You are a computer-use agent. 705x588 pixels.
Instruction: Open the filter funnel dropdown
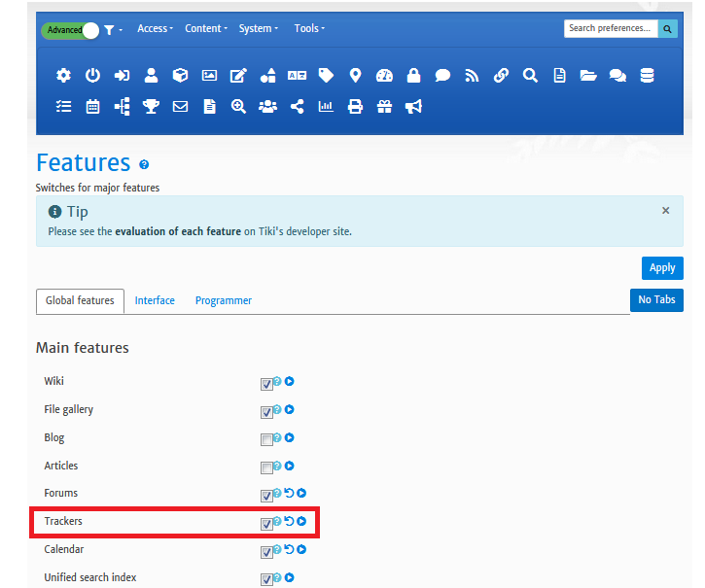pos(113,30)
